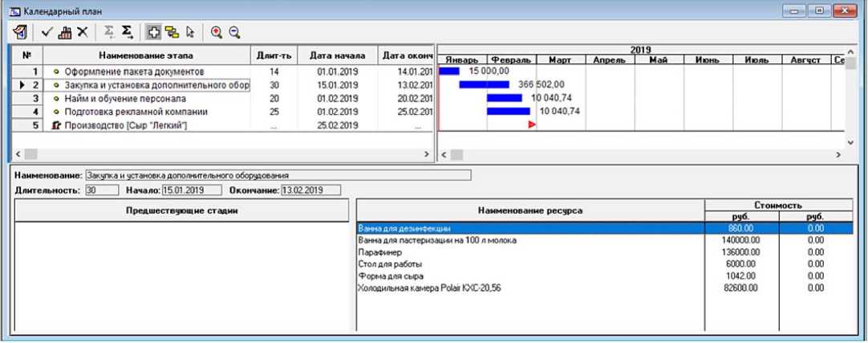
Task: Click left scroll arrow of stages table
Action: pos(17,154)
